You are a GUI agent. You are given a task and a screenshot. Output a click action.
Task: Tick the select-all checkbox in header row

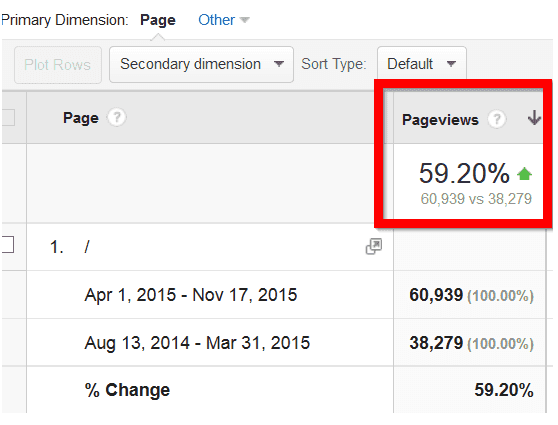pyautogui.click(x=8, y=117)
